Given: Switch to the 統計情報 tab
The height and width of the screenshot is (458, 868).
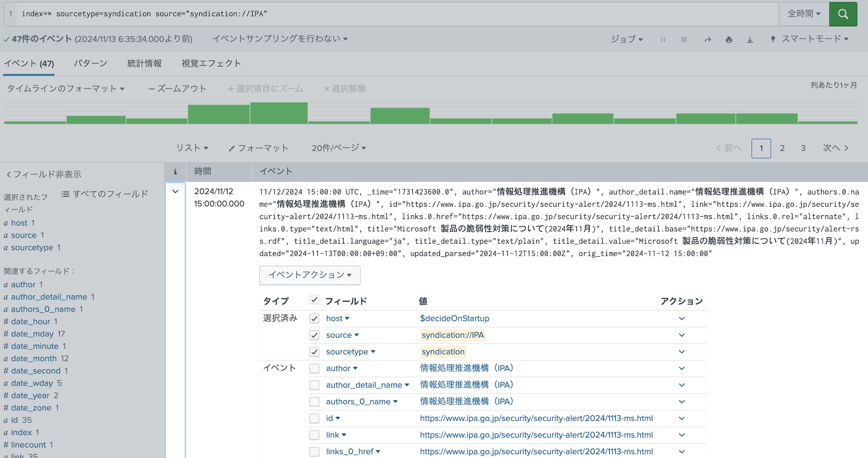Looking at the screenshot, I should click(x=145, y=64).
